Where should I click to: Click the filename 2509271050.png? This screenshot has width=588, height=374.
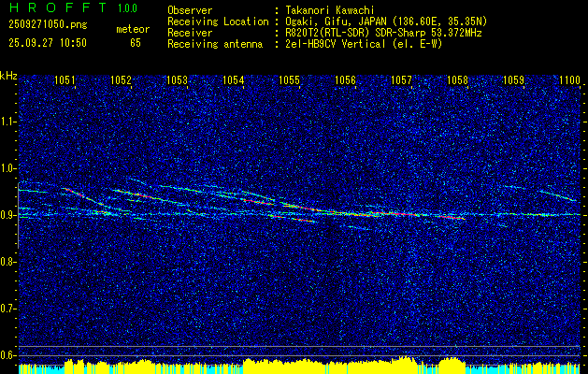pyautogui.click(x=48, y=25)
